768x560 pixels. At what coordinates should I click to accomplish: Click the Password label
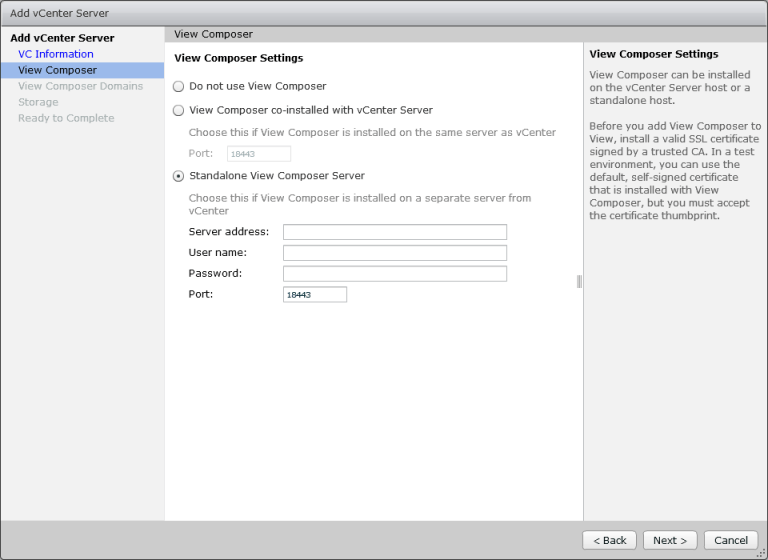point(215,273)
